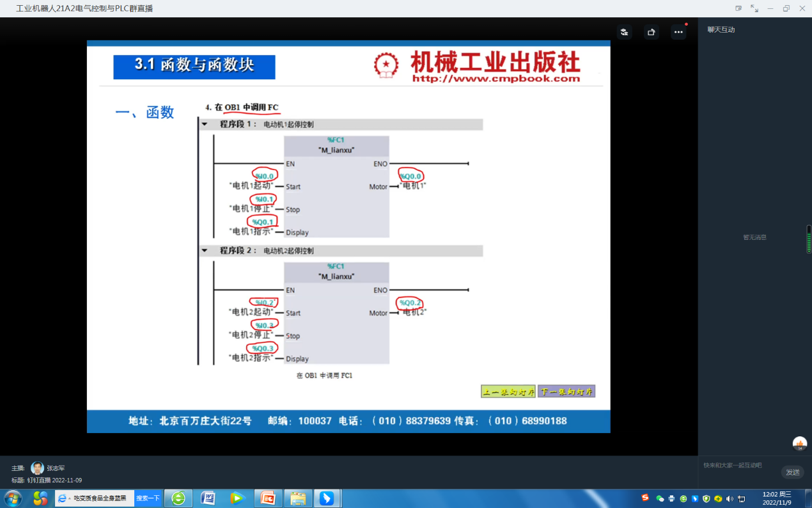This screenshot has height=508, width=812.
Task: Select the 聊天互动 tab
Action: pos(721,29)
